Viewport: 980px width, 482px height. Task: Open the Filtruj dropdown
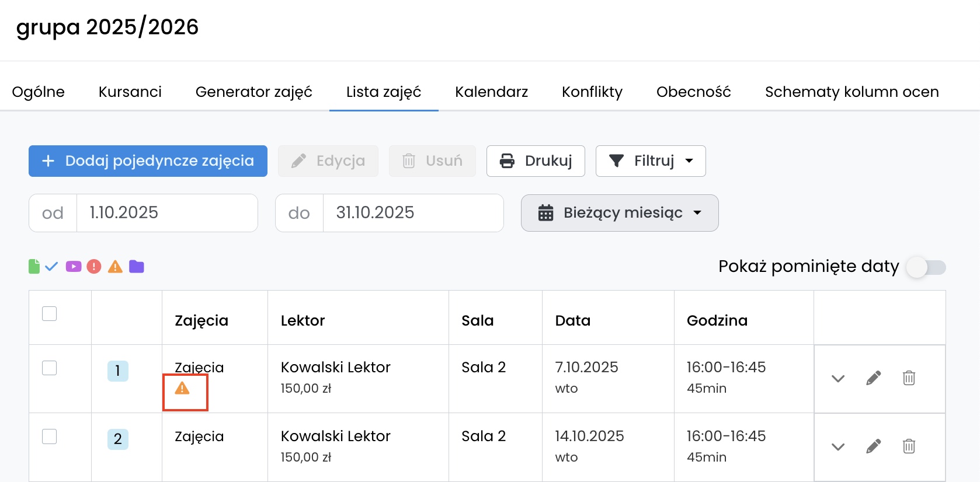(651, 161)
